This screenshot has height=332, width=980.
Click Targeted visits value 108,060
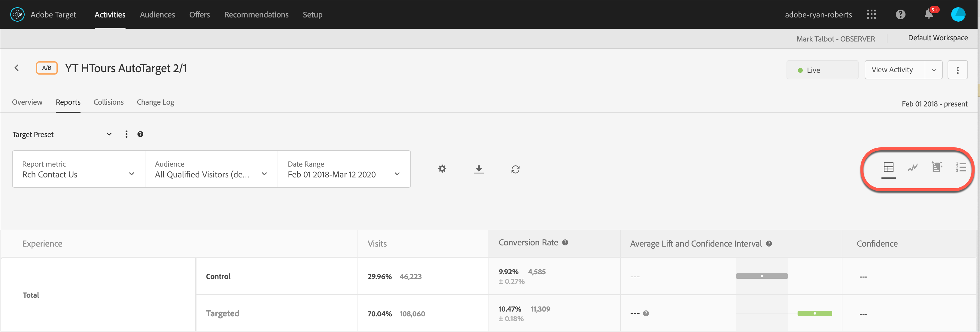(x=412, y=314)
